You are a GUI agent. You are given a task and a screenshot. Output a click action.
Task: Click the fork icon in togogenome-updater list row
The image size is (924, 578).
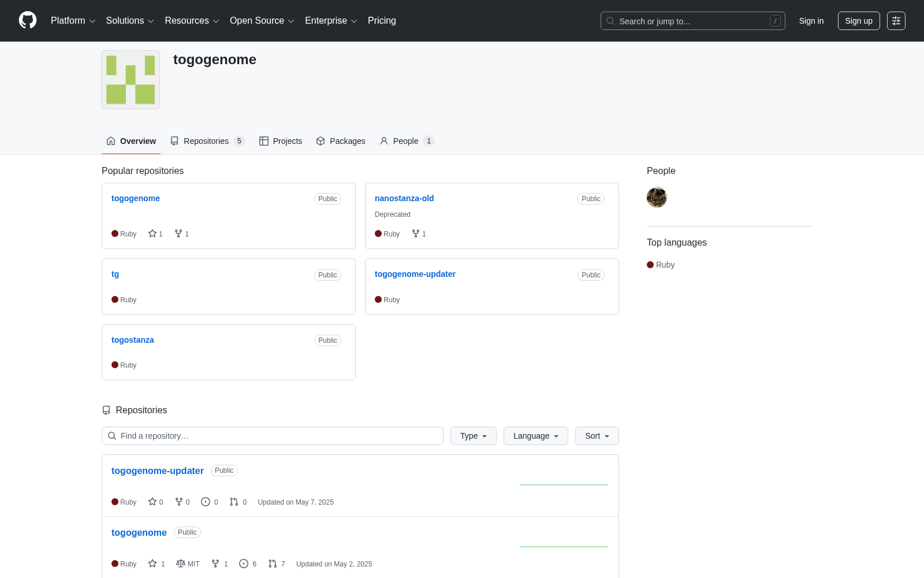[x=179, y=502]
